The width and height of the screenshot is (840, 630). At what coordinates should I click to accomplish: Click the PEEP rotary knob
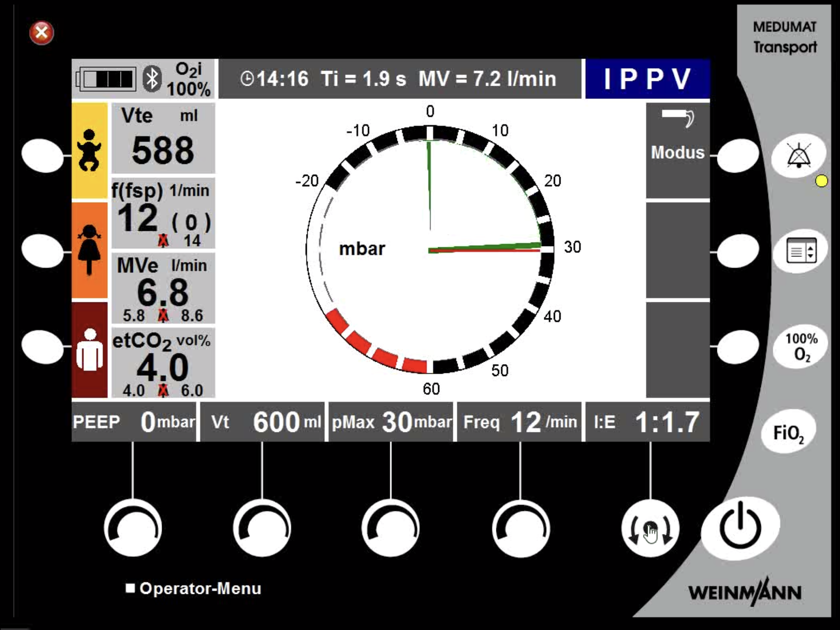point(132,528)
